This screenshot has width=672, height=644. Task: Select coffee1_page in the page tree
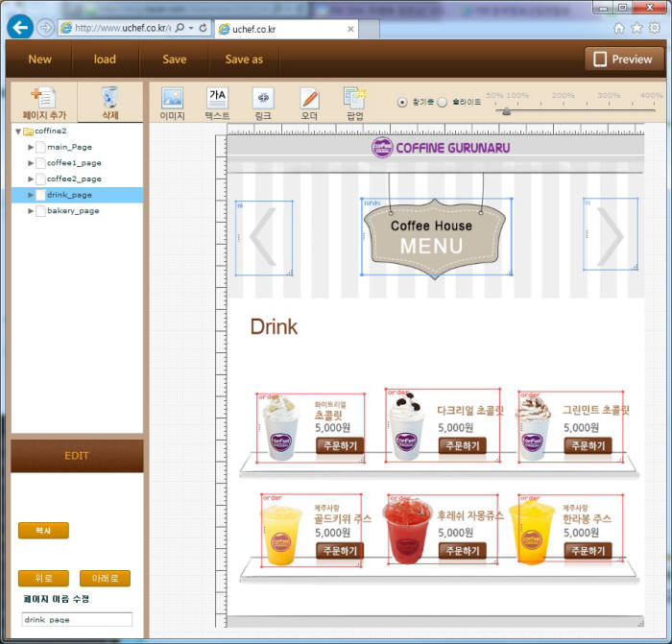[x=74, y=163]
